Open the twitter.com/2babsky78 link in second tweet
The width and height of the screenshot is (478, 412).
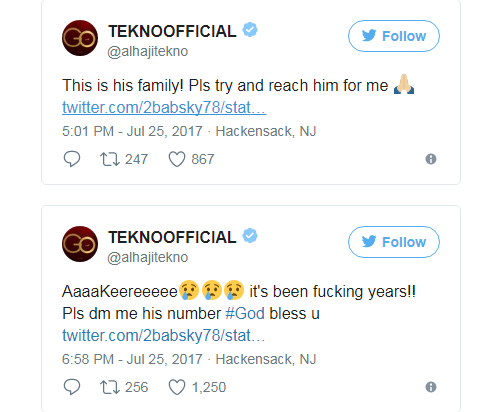point(163,335)
